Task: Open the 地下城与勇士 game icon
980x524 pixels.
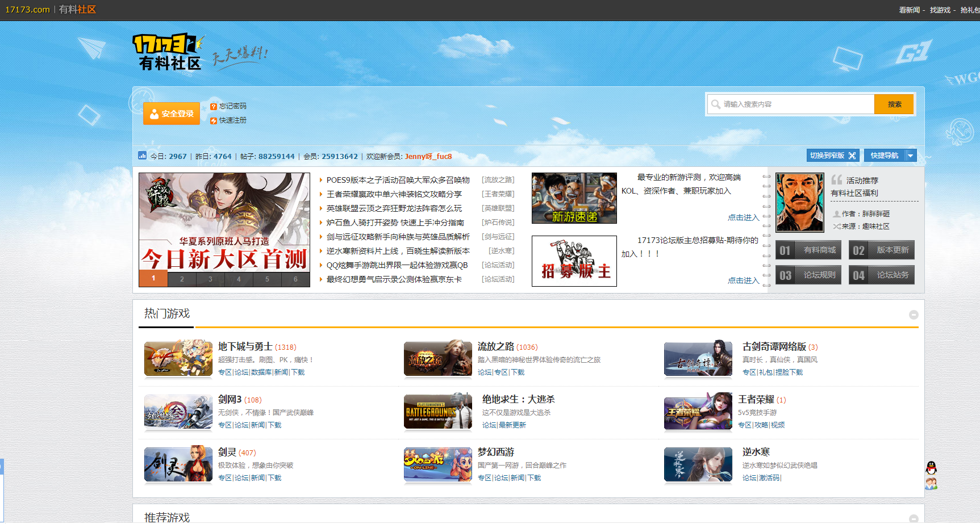Action: click(x=178, y=358)
